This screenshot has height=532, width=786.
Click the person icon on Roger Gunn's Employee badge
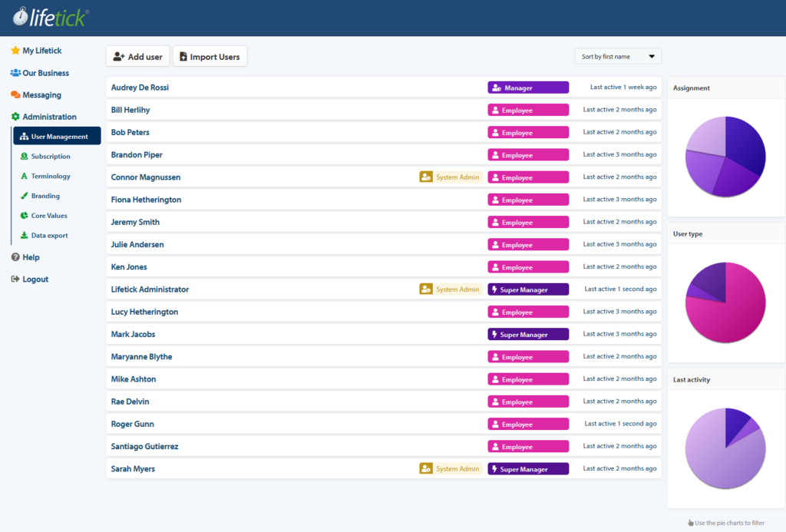pos(495,425)
